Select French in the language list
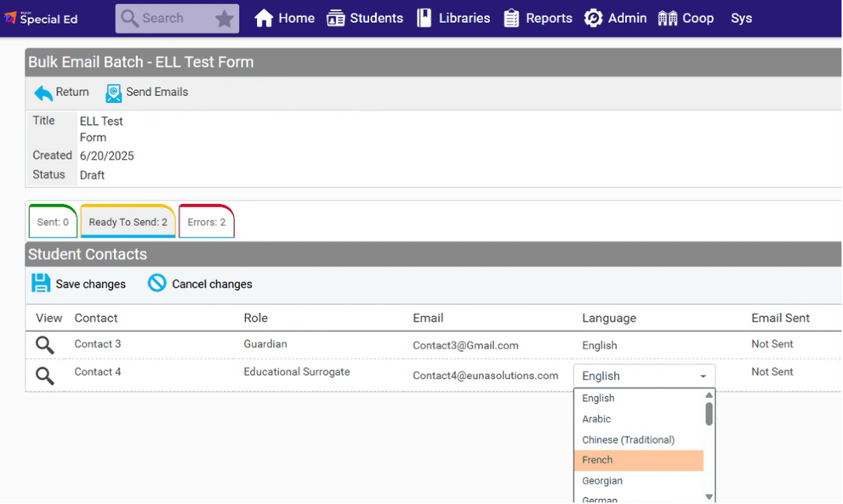This screenshot has width=843, height=504. [x=639, y=461]
